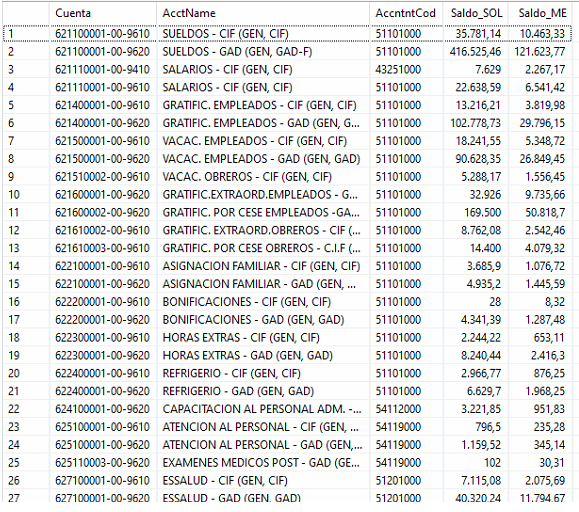
Task: Click cell 621400001-00-9620
Action: click(x=103, y=123)
